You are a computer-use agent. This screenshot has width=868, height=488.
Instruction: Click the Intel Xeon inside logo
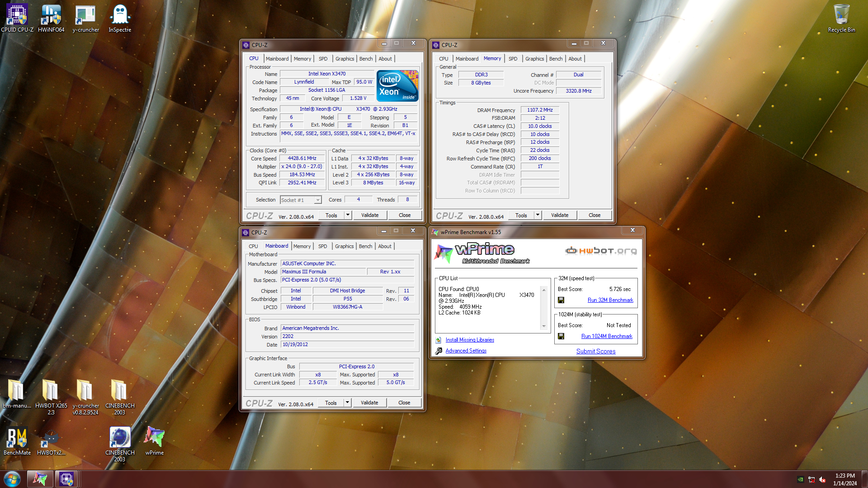(x=397, y=86)
